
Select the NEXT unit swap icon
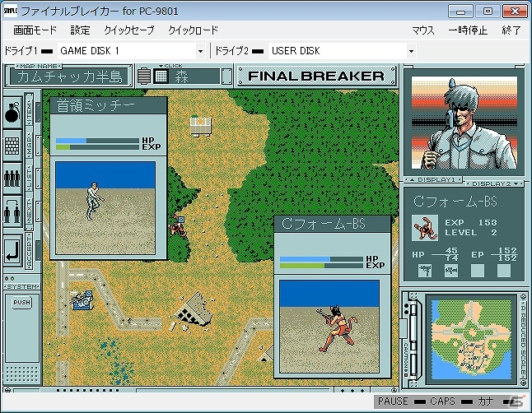click(12, 211)
